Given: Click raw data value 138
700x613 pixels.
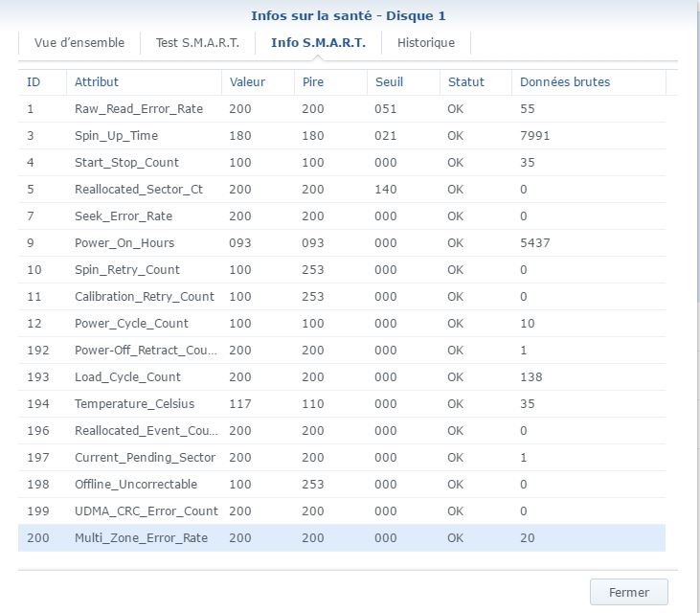Looking at the screenshot, I should (531, 376).
